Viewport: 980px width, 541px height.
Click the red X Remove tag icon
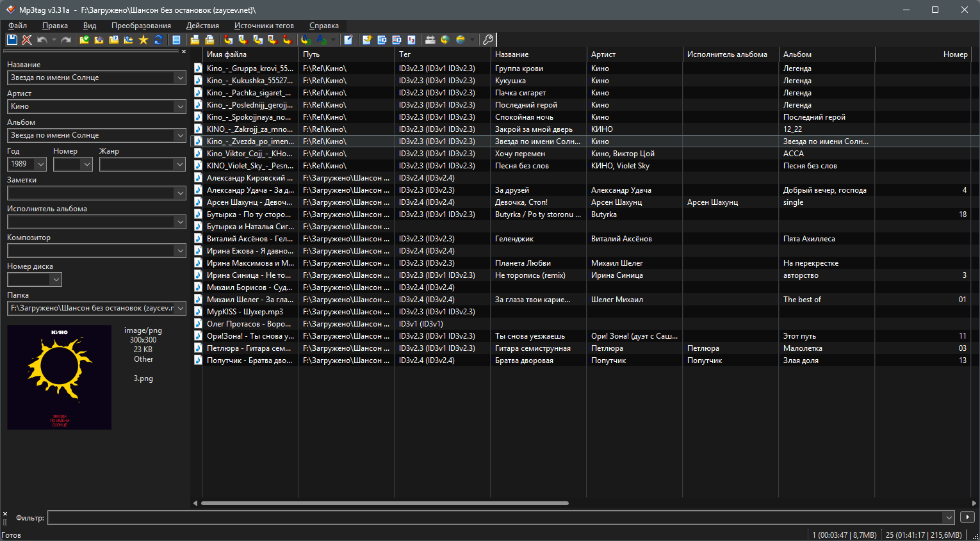[x=26, y=40]
